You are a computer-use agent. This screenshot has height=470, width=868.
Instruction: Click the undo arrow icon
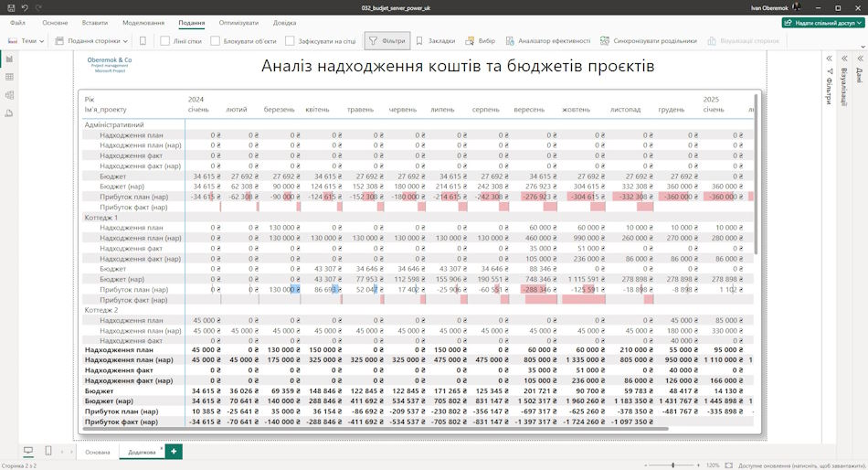coord(25,7)
